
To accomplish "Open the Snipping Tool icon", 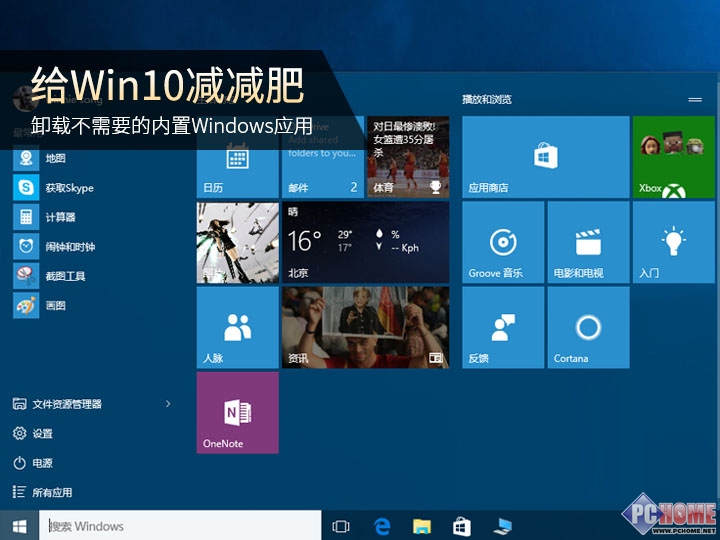I will coord(26,276).
